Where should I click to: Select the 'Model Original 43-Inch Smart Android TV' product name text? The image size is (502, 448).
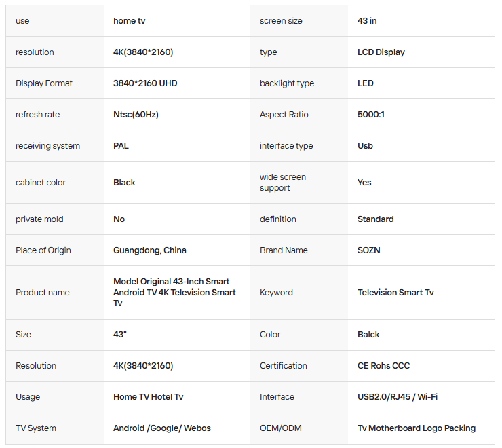(x=171, y=287)
